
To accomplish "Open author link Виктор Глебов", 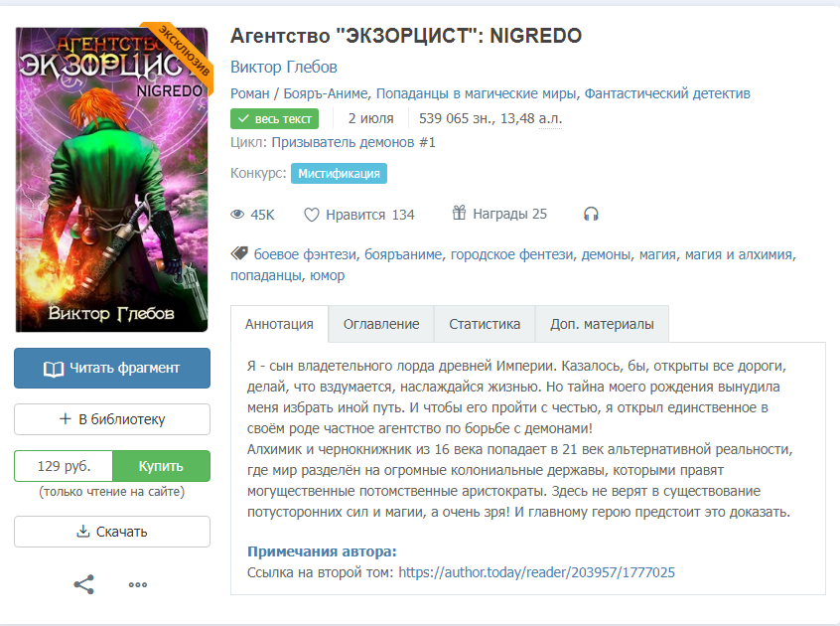I will point(283,67).
